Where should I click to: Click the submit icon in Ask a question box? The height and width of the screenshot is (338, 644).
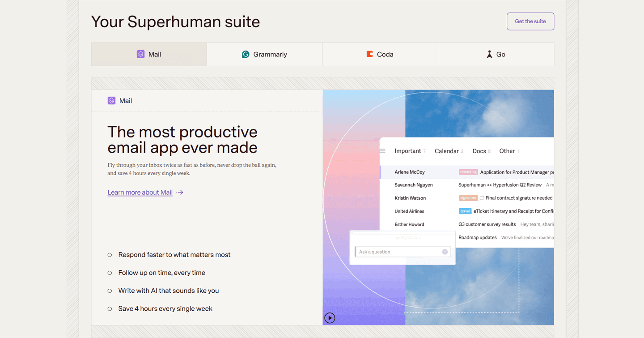pos(445,252)
